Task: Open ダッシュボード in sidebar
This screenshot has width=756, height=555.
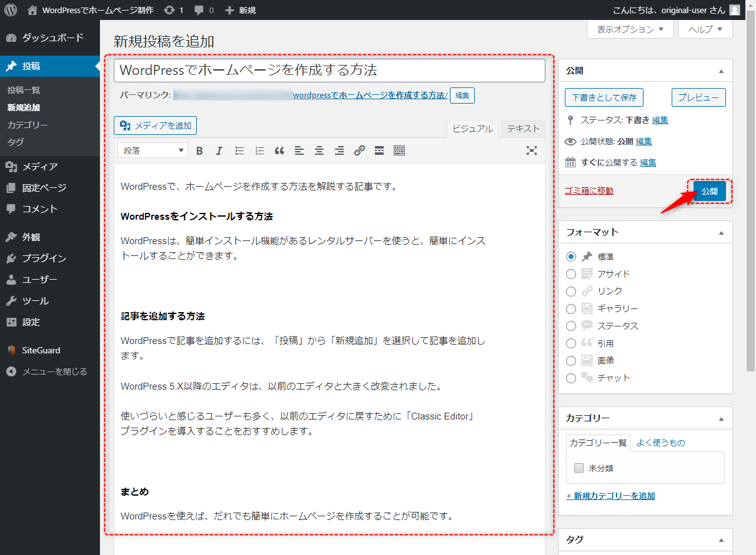Action: pos(50,37)
